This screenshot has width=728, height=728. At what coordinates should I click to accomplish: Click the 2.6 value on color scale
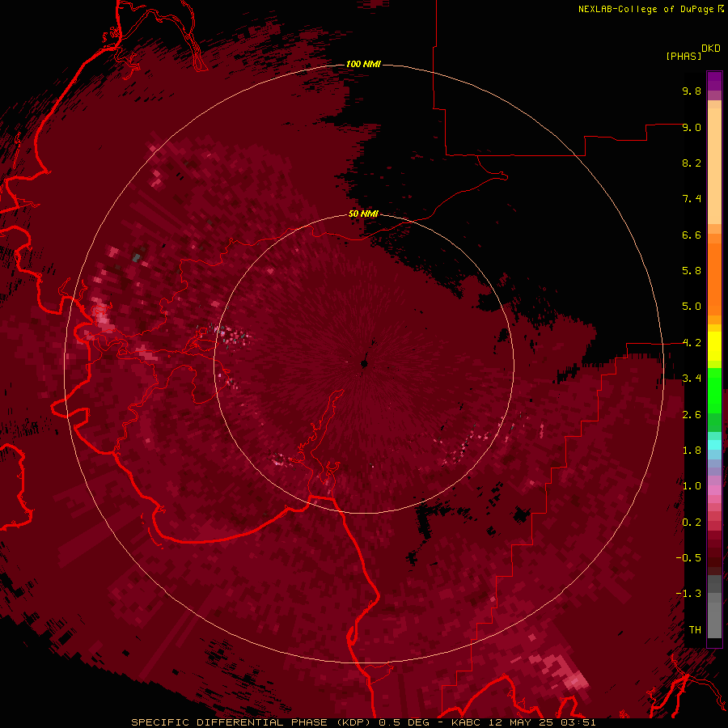pos(692,415)
